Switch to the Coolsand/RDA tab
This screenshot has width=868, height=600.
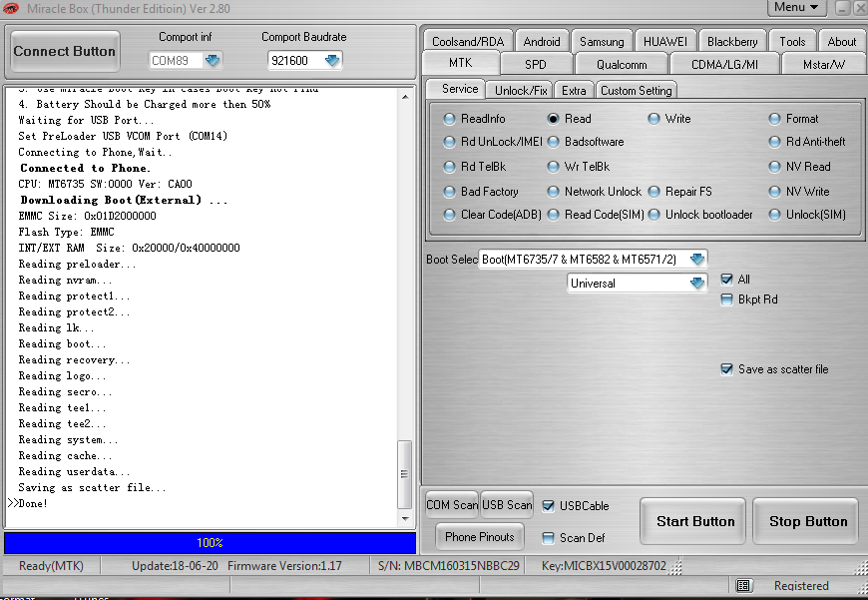[x=468, y=42]
